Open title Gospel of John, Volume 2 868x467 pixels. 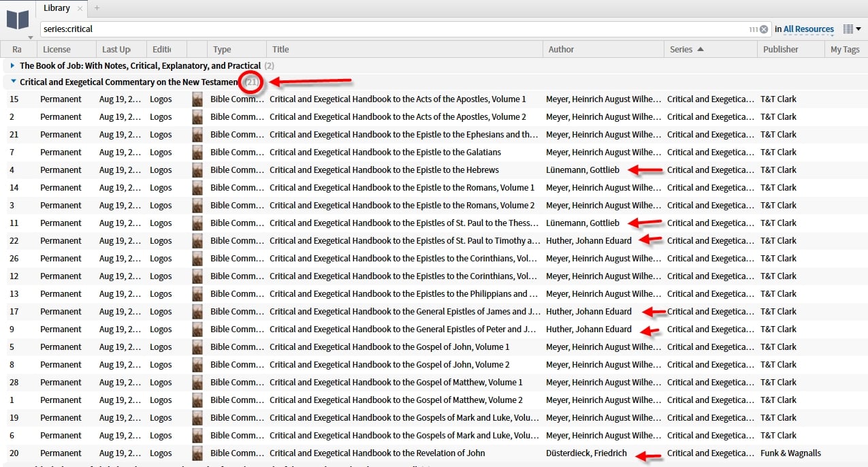(389, 364)
